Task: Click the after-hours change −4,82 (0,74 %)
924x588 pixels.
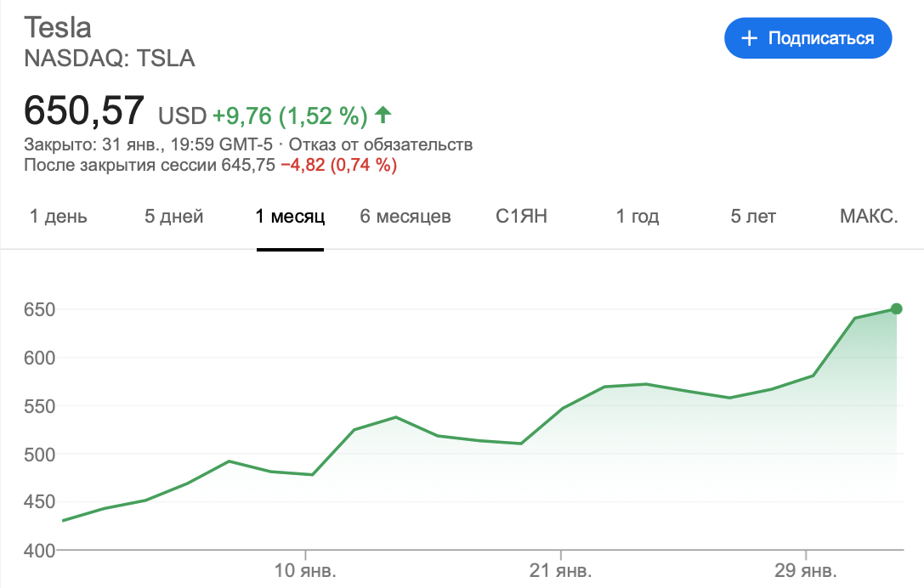Action: point(339,165)
